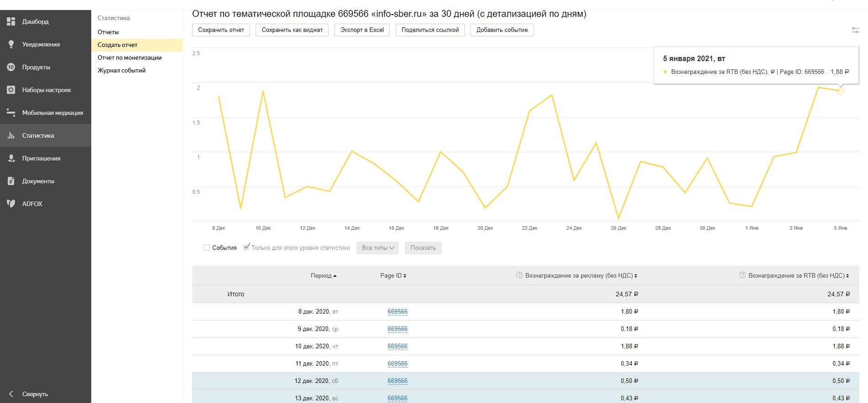Click the Dashboard icon in sidebar
868x403 pixels.
[11, 21]
